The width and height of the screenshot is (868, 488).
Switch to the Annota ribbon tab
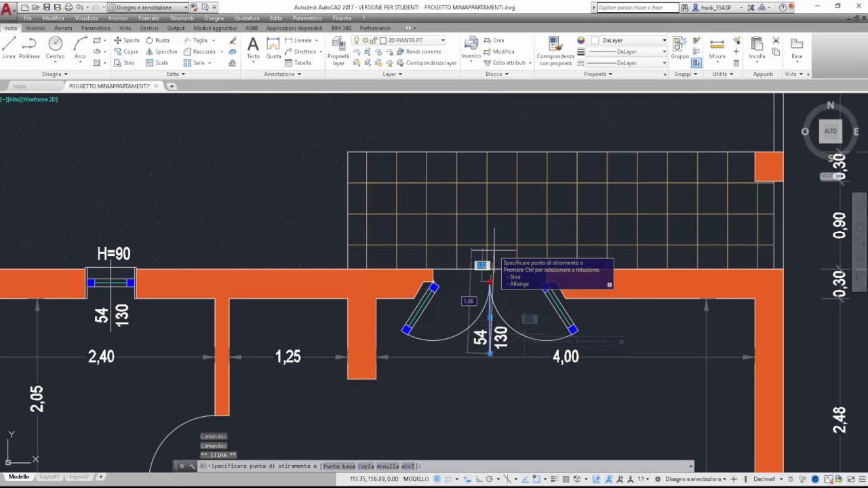(x=63, y=28)
